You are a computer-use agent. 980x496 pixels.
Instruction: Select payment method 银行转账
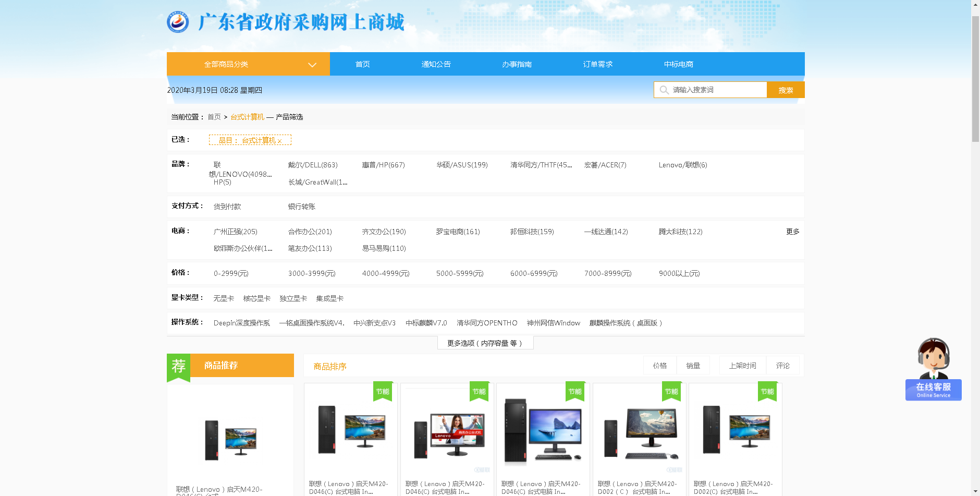(302, 207)
